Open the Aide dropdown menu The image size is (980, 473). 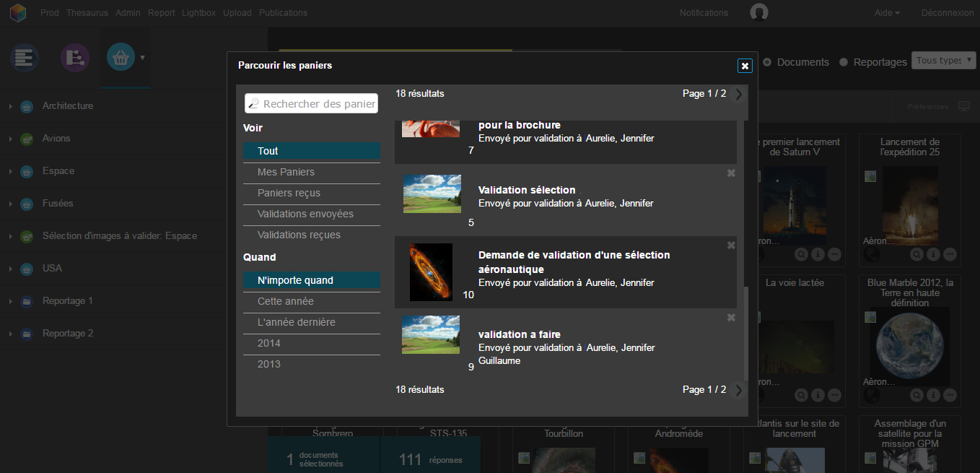click(887, 13)
